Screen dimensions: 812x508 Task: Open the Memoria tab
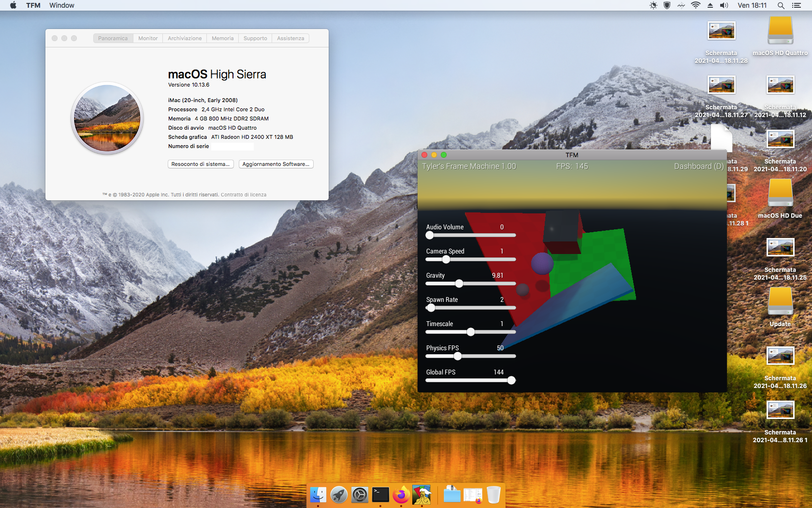pos(222,38)
